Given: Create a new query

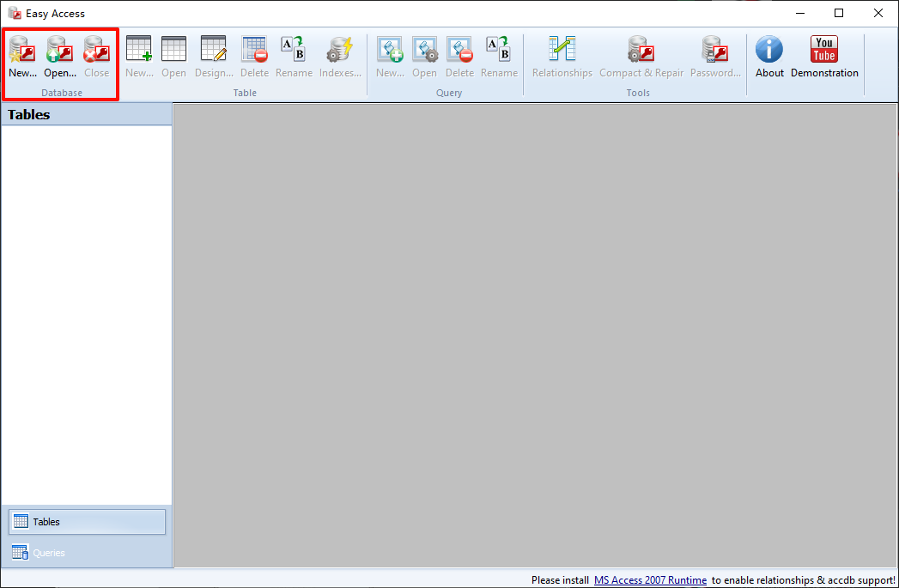Looking at the screenshot, I should 390,57.
